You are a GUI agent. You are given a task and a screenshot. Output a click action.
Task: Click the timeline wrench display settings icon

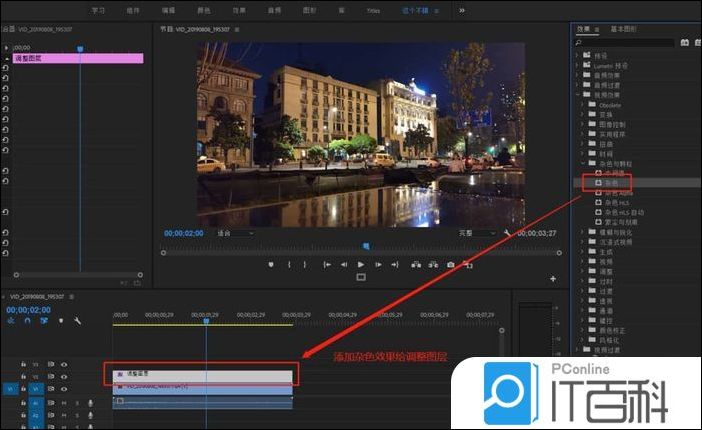point(76,321)
